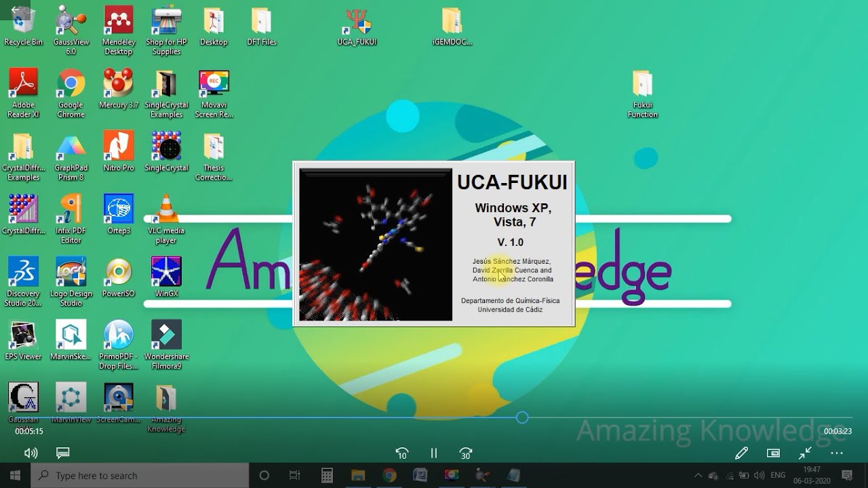The image size is (868, 488).
Task: Open Cortana from the taskbar
Action: 264,475
